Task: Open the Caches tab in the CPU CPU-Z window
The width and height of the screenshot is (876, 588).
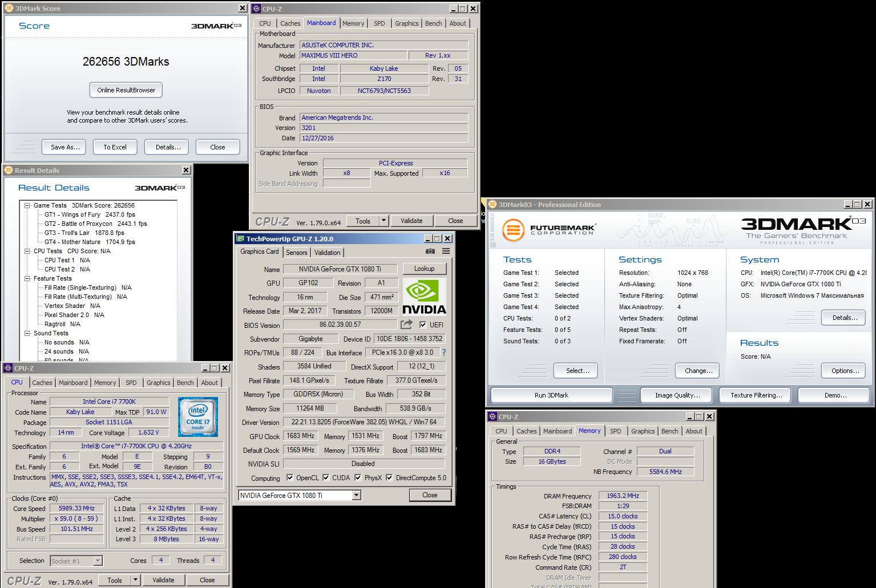Action: coord(42,383)
